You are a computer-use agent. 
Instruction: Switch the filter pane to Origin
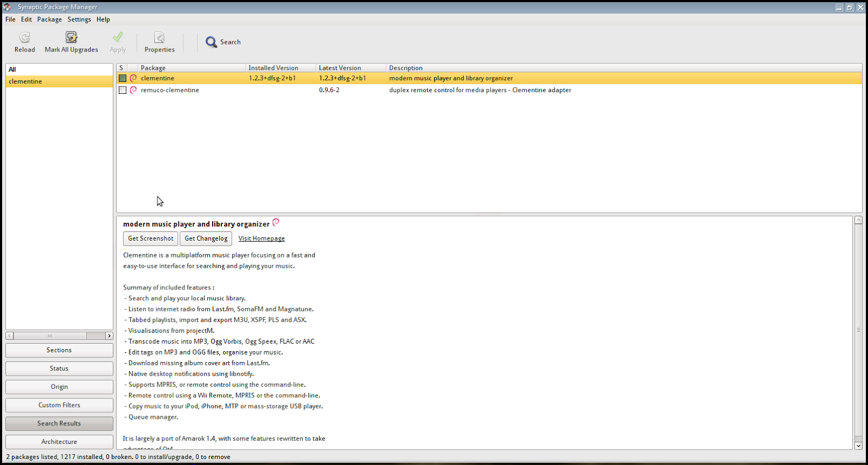[59, 387]
